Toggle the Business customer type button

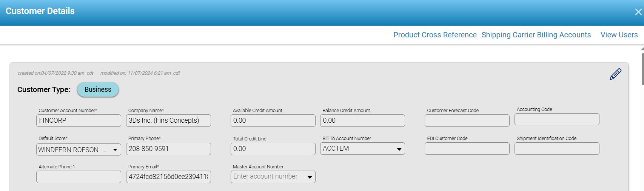[98, 89]
